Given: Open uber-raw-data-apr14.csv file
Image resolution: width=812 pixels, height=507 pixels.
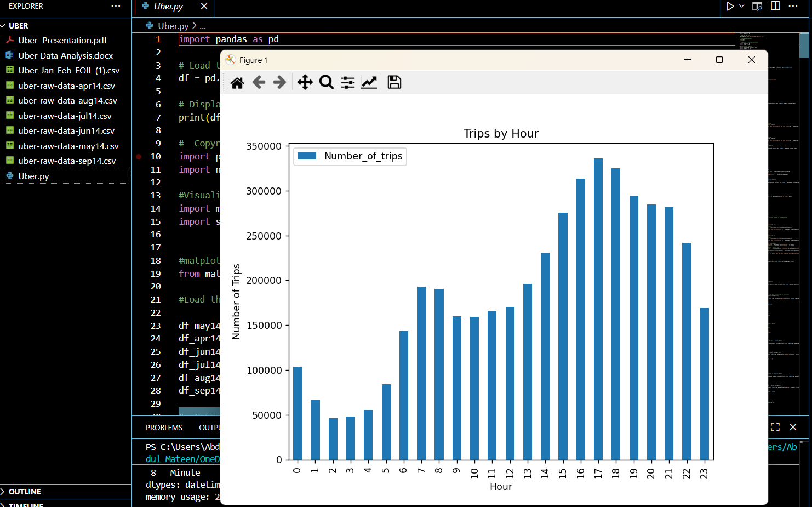Looking at the screenshot, I should tap(66, 86).
